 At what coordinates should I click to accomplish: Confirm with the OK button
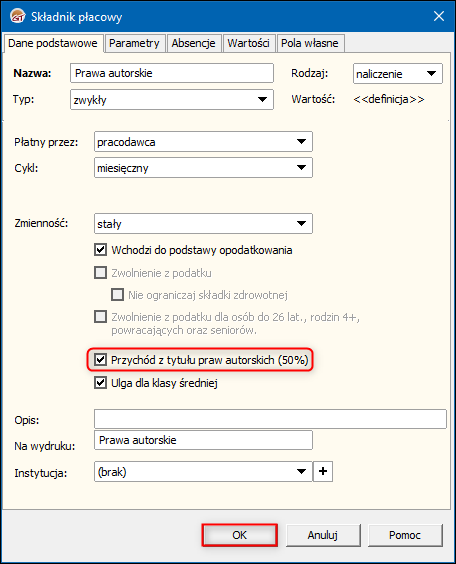coord(240,535)
